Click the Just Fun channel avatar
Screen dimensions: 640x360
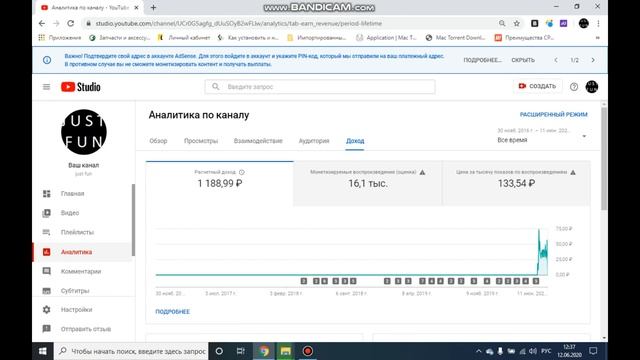[84, 132]
